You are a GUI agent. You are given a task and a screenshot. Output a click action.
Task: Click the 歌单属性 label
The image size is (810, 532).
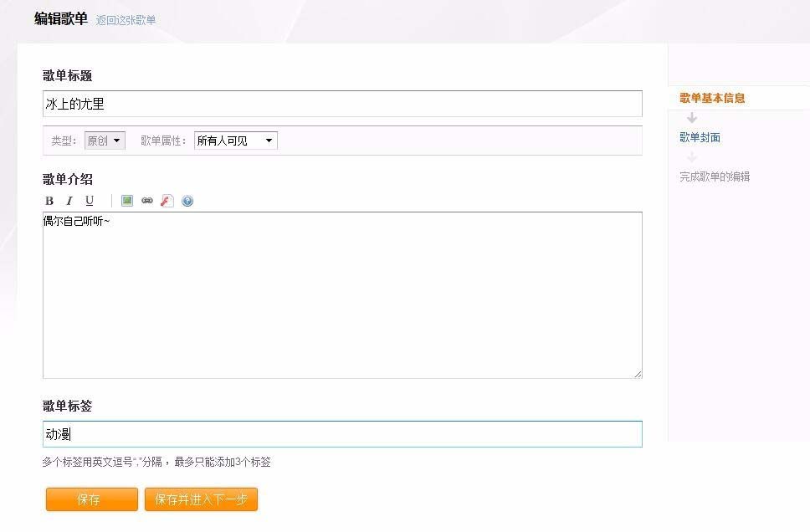tap(163, 141)
